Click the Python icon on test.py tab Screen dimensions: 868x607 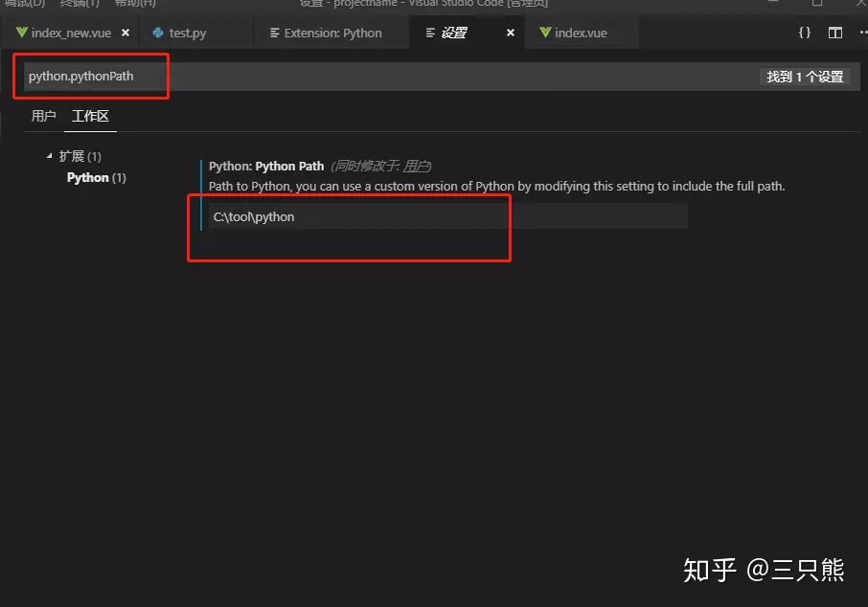(x=158, y=33)
